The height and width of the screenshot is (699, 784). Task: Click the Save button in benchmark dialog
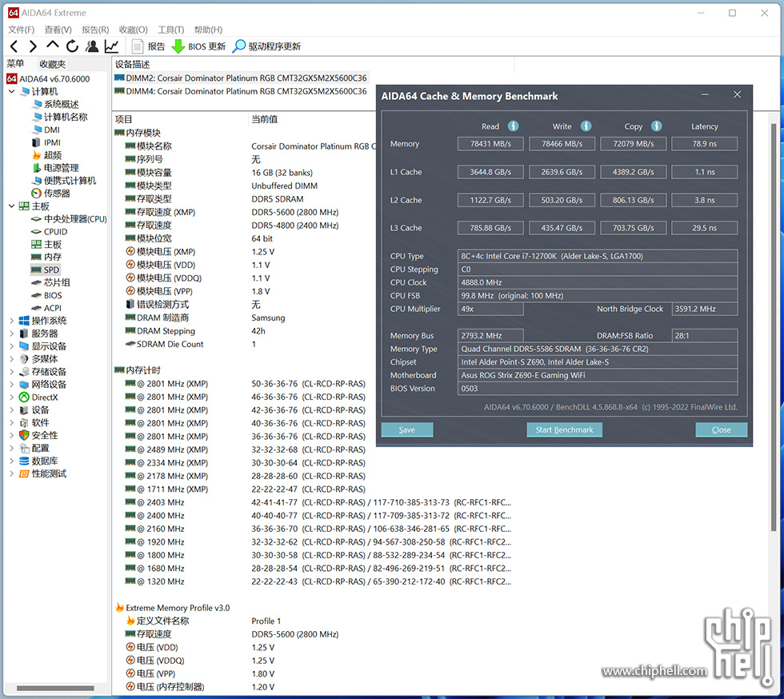(x=406, y=429)
